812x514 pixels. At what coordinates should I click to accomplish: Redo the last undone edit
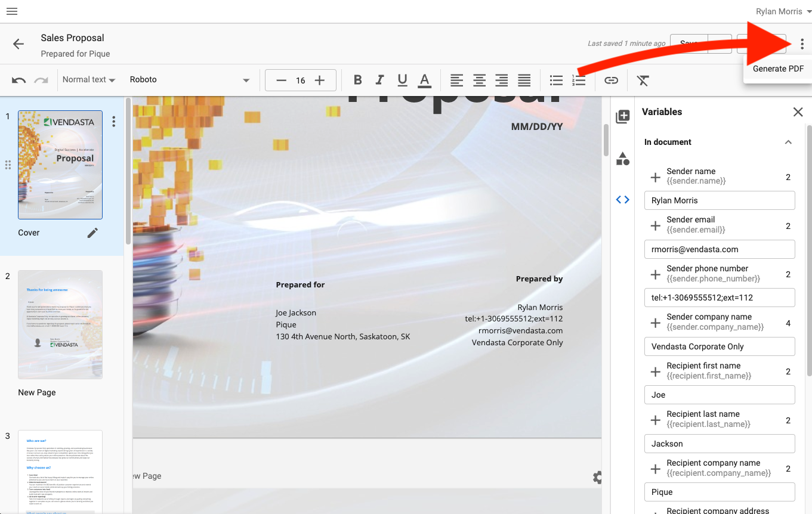[41, 80]
